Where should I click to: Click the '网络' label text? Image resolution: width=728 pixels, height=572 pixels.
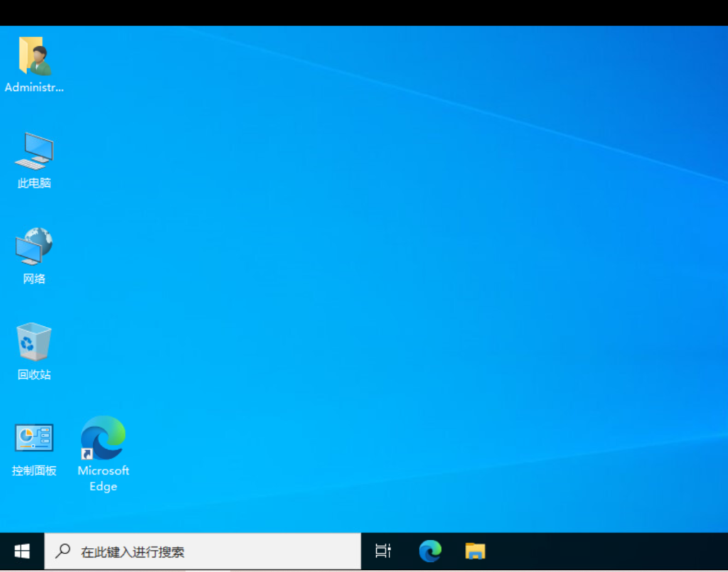[34, 279]
